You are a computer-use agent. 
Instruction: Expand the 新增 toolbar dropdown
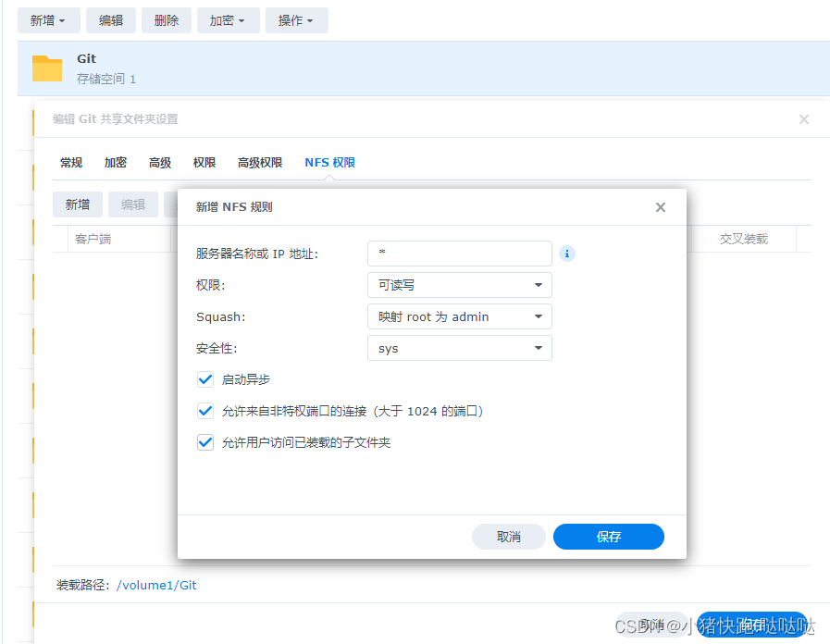click(x=48, y=19)
